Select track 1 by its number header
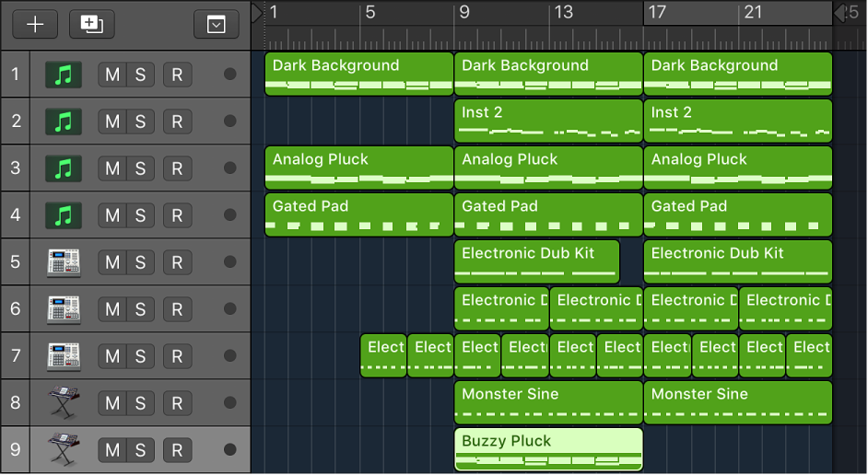Image resolution: width=868 pixels, height=475 pixels. [x=15, y=74]
